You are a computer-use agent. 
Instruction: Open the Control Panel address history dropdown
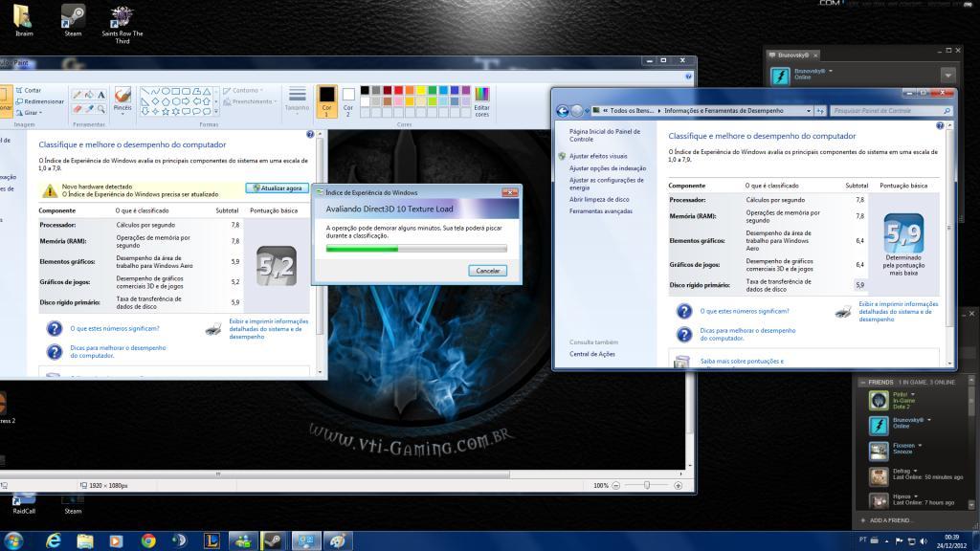click(809, 111)
